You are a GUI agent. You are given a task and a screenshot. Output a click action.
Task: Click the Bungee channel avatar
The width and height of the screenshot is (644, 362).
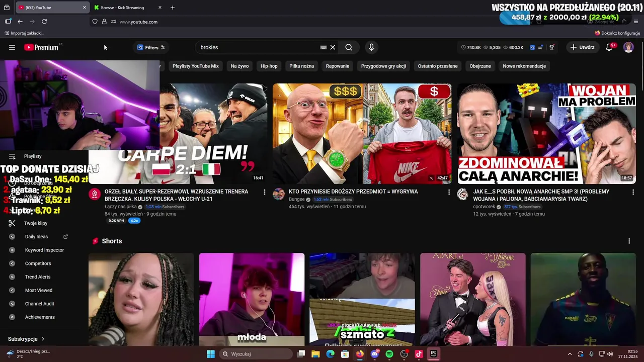(x=279, y=194)
